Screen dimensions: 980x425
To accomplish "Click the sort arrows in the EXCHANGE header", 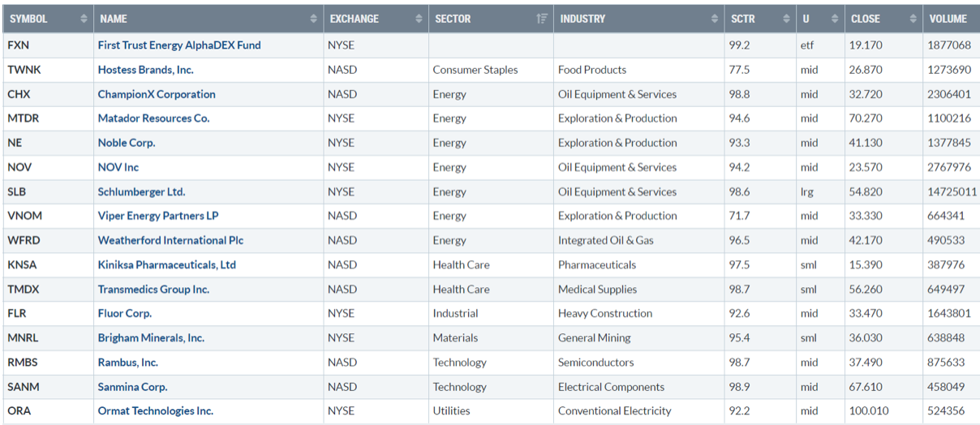I will 419,19.
